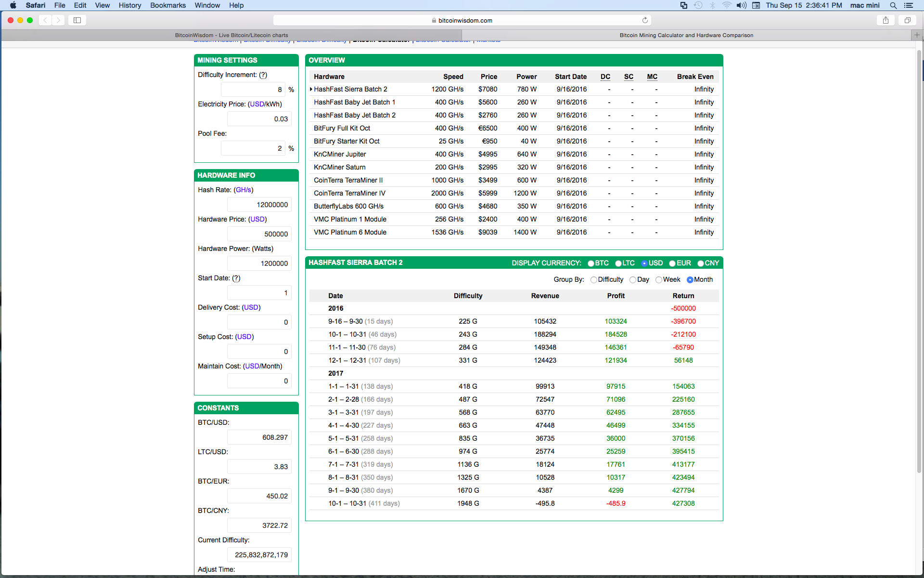Click the Delivery Cost input field

tap(259, 322)
